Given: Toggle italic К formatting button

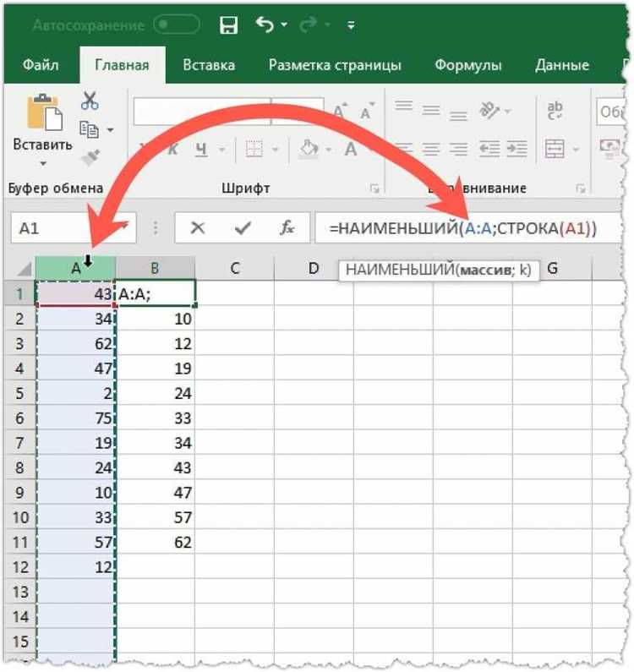Looking at the screenshot, I should click(172, 150).
